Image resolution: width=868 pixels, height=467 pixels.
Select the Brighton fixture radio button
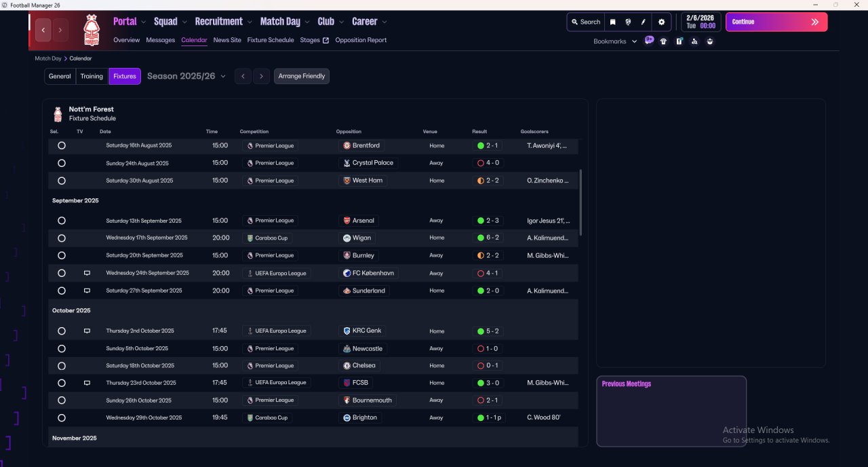coord(62,418)
